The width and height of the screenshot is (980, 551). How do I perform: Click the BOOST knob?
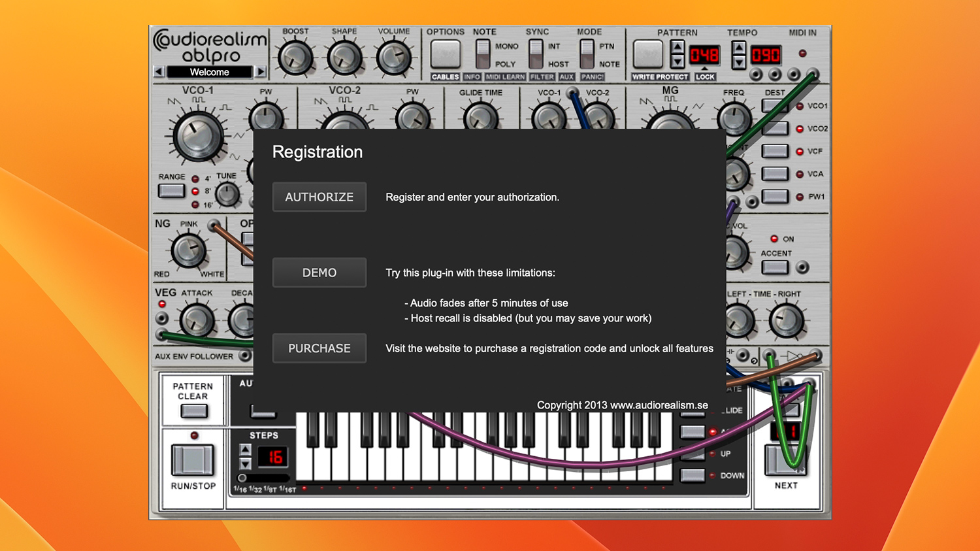295,58
